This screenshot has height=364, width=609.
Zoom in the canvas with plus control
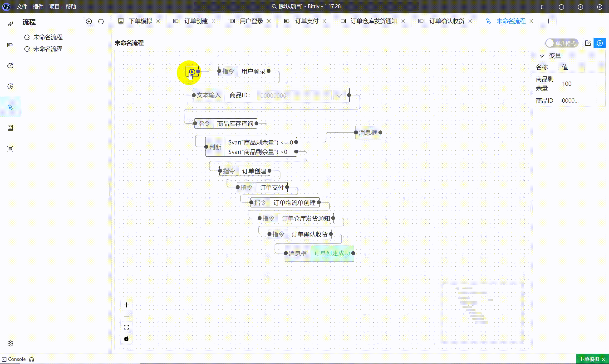[x=126, y=305]
